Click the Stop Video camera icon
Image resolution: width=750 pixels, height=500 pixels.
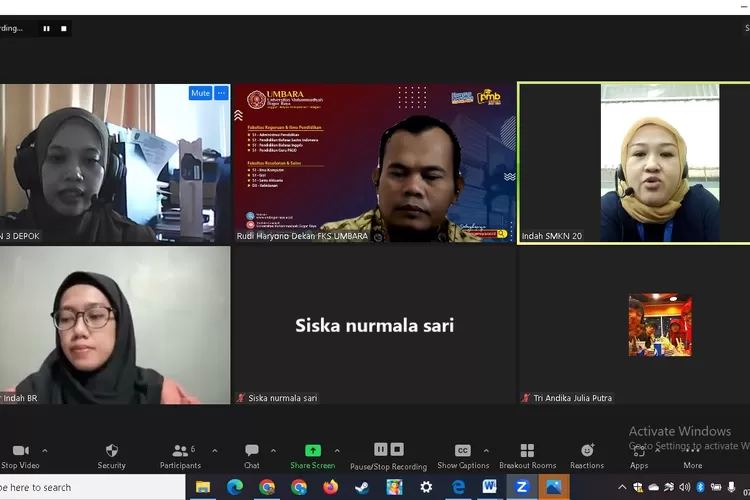pos(21,450)
